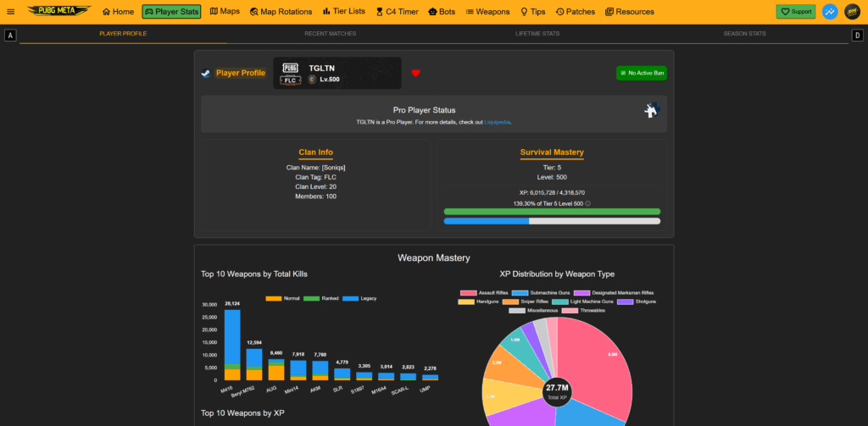Toggle Light Machine Guns in the pie legend
The width and height of the screenshot is (868, 426).
pos(583,302)
